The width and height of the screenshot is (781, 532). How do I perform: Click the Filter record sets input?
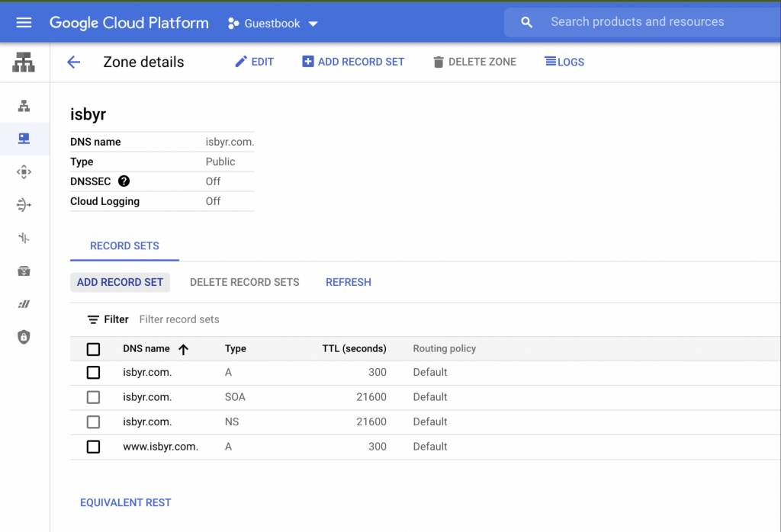(x=179, y=319)
